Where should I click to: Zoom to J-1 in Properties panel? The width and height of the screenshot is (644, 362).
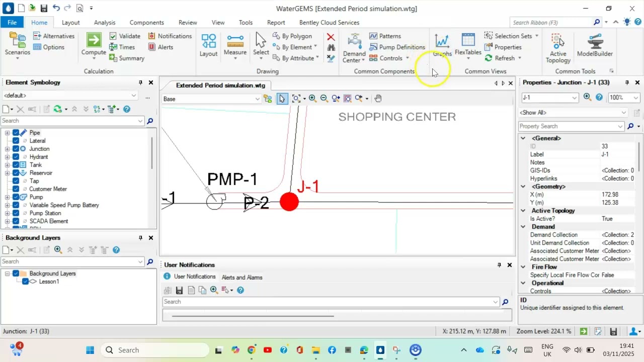(x=587, y=98)
